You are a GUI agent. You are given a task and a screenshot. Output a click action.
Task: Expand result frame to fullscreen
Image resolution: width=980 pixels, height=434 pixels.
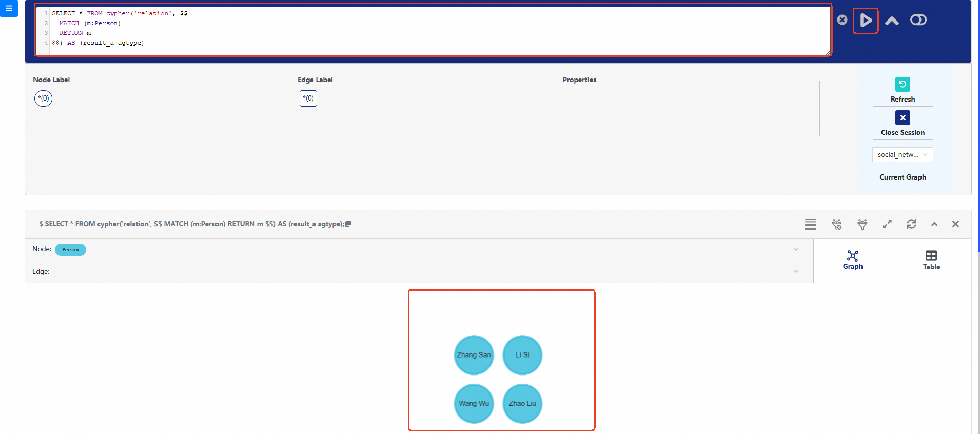tap(887, 224)
